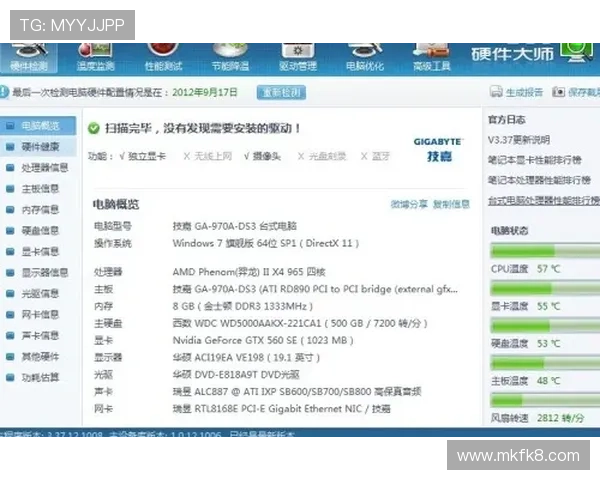Image resolution: width=600 pixels, height=480 pixels.
Task: Open 显卡信息 sidebar entry
Action: tap(38, 252)
